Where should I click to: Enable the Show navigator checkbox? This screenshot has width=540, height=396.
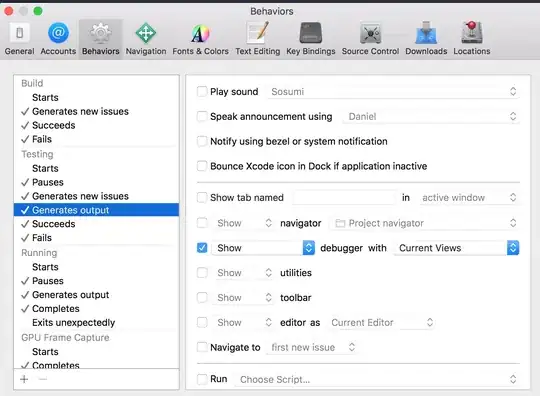(202, 223)
